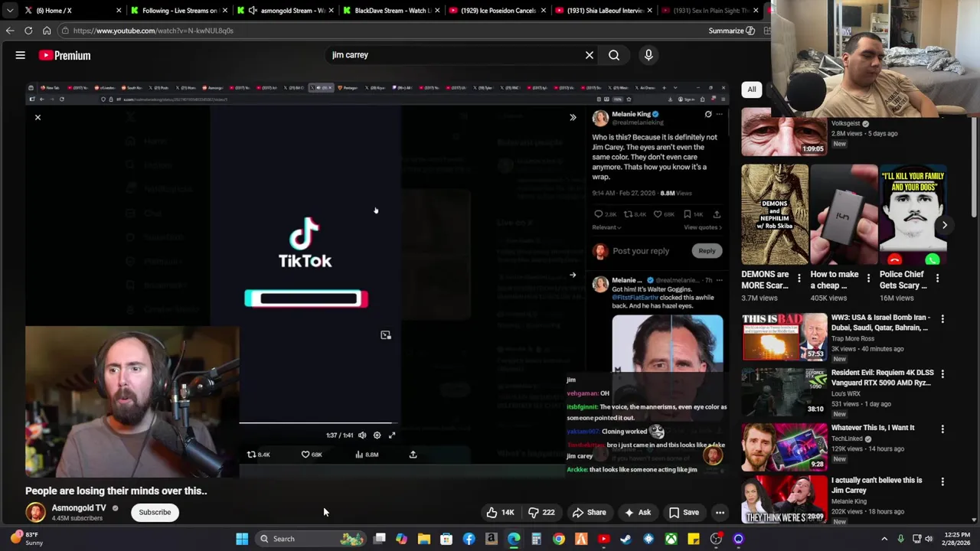Like the video with 14K thumbs up
Viewport: 980px width, 551px height.
(500, 513)
